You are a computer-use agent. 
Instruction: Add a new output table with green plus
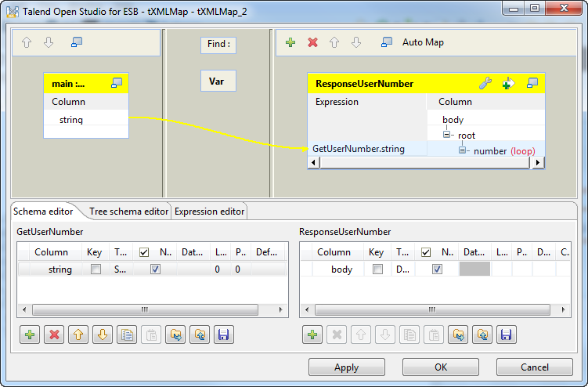pos(290,42)
